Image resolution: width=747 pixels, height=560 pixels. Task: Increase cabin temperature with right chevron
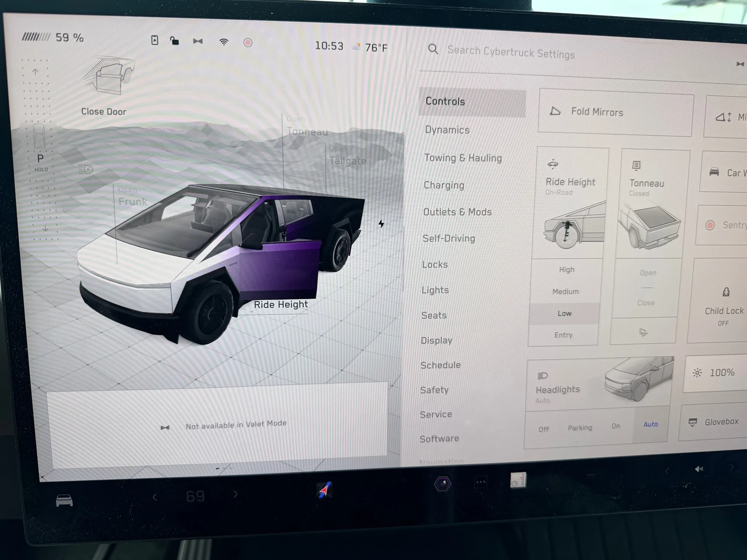[235, 494]
